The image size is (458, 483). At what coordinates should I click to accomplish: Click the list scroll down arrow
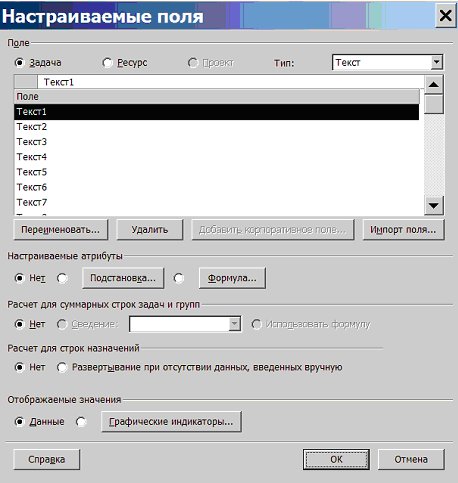click(434, 205)
